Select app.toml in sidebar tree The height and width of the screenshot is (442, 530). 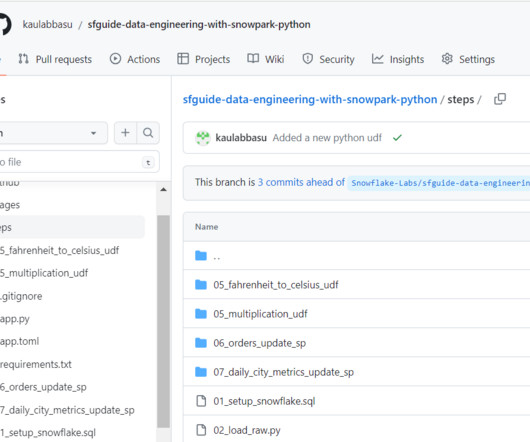point(20,341)
